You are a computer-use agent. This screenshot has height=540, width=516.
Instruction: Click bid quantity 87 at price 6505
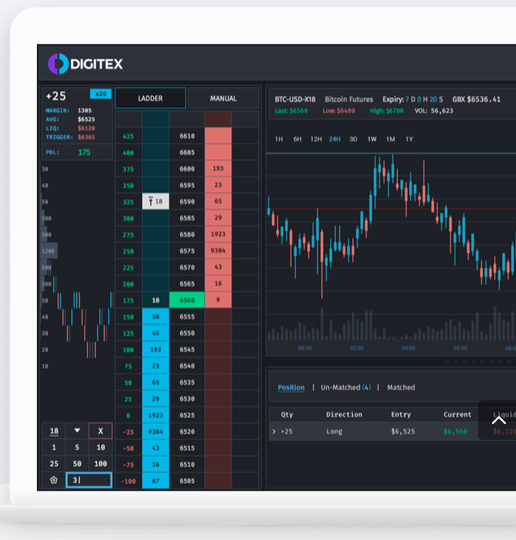tap(156, 481)
